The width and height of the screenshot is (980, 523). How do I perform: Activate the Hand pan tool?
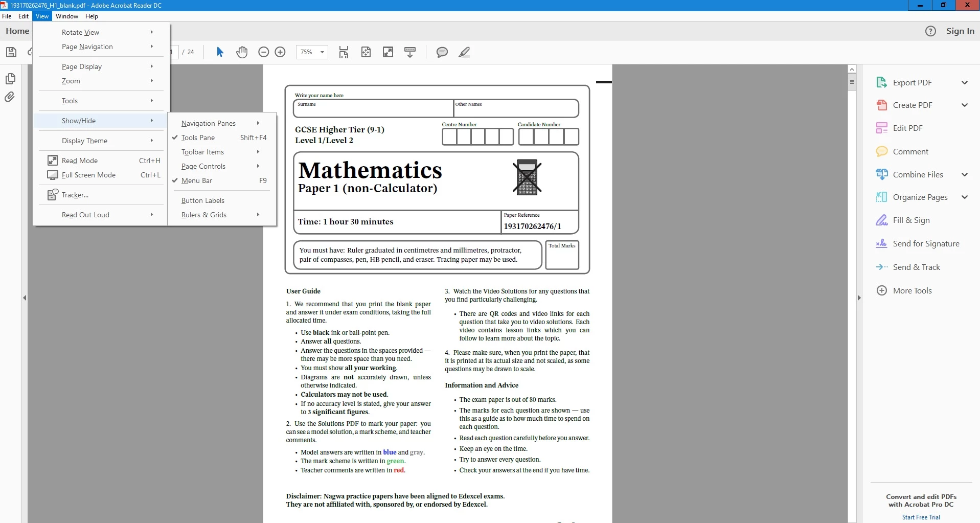242,52
